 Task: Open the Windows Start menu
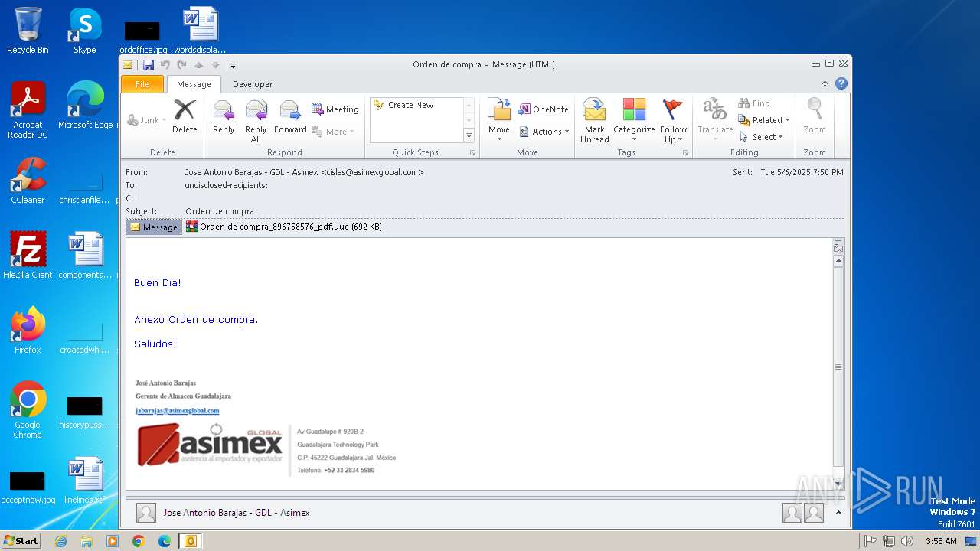click(21, 541)
